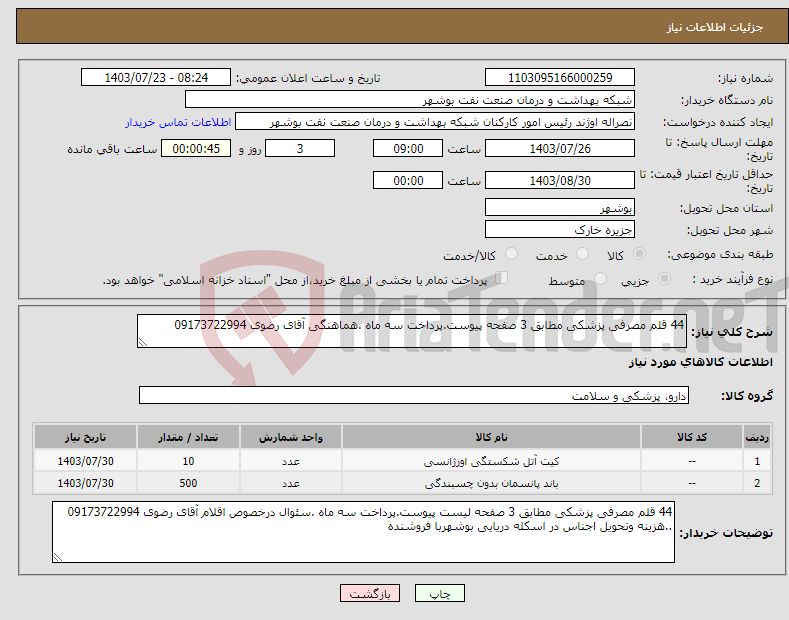This screenshot has width=789, height=620.
Task: Select the خدمت radio button
Action: click(x=582, y=254)
